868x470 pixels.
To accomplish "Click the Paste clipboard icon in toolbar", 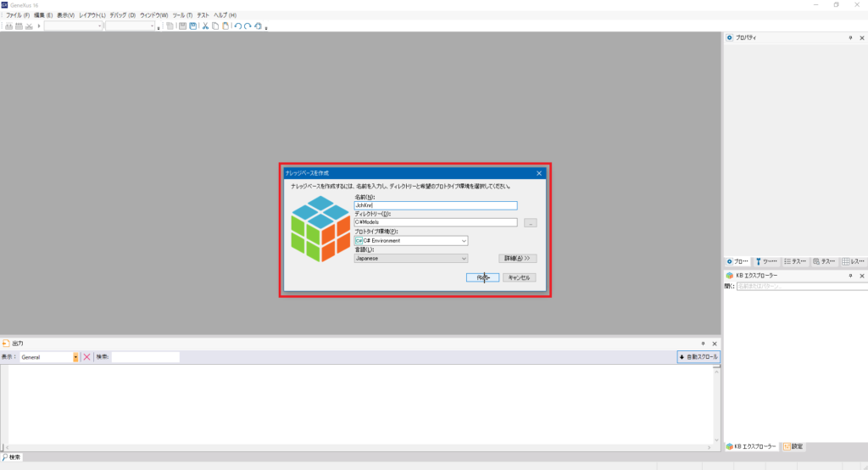I will (x=225, y=26).
